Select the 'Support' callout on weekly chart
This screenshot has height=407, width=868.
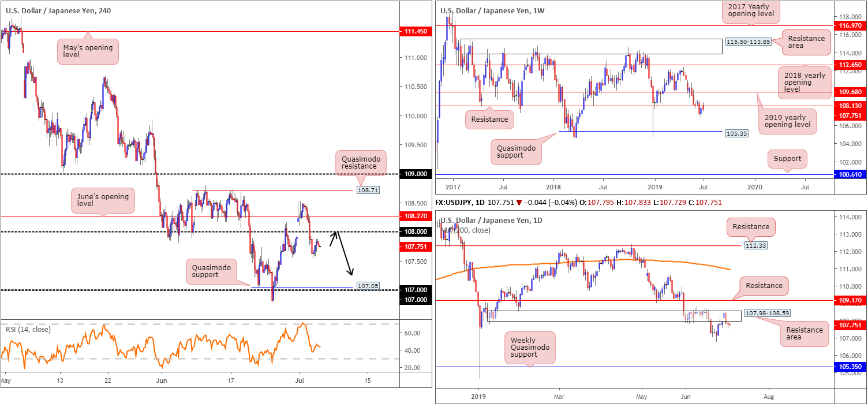[787, 158]
